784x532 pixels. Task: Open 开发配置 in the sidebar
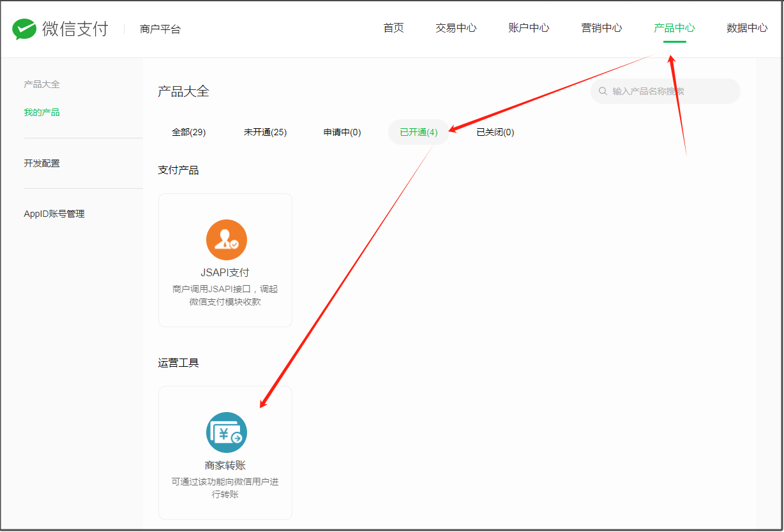pyautogui.click(x=41, y=163)
